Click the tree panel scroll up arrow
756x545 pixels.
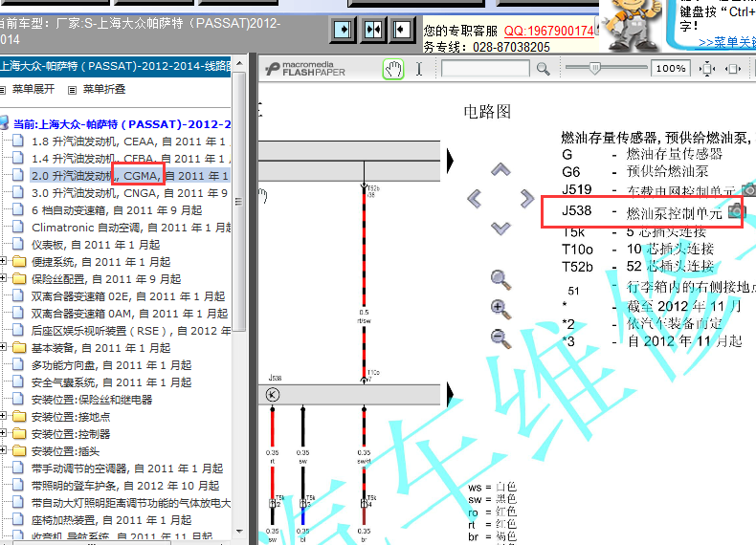pyautogui.click(x=239, y=64)
